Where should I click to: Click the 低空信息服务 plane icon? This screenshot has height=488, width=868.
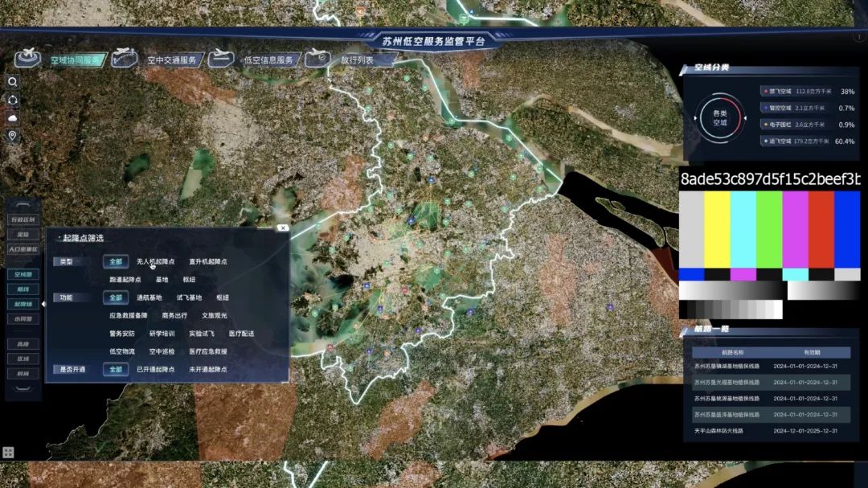click(221, 58)
